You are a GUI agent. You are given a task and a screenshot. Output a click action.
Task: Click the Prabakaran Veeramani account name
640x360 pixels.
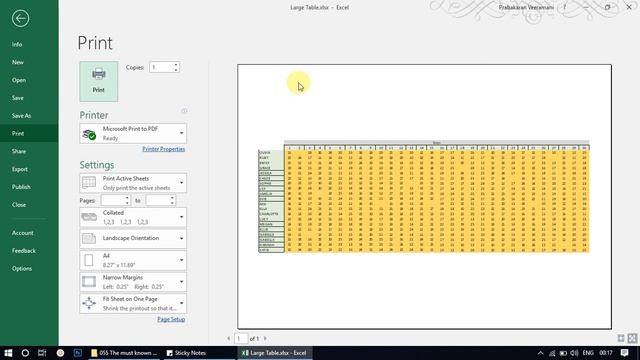tap(526, 7)
